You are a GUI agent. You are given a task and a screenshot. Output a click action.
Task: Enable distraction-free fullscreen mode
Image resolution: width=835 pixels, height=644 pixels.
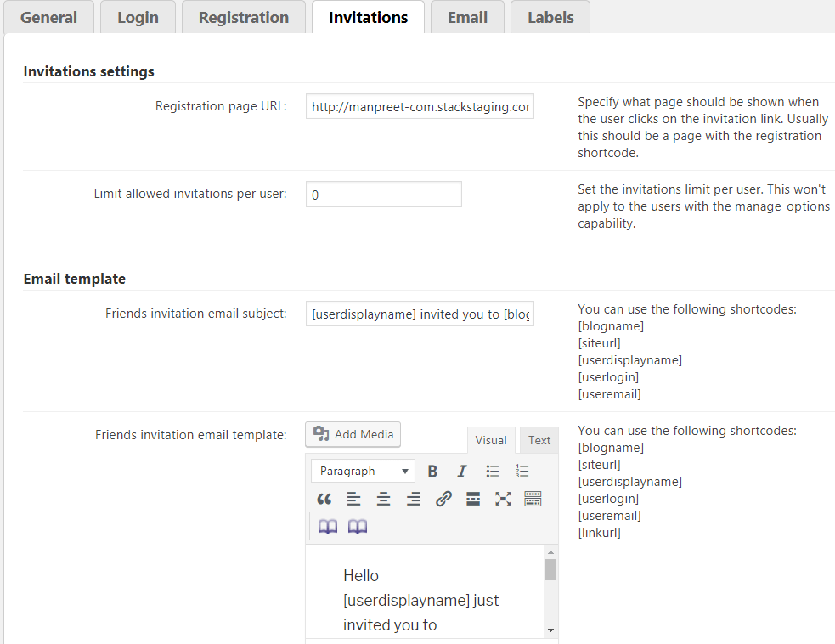[x=503, y=499]
